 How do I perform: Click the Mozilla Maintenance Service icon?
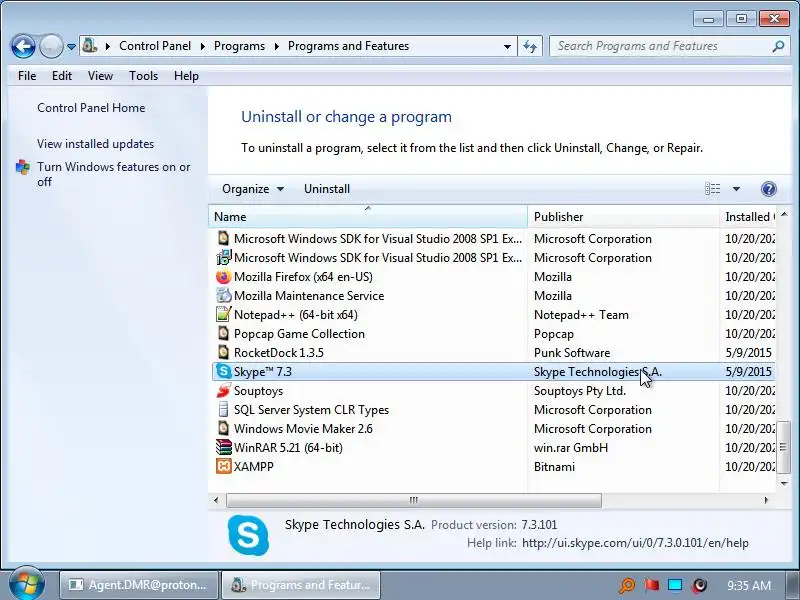point(223,295)
